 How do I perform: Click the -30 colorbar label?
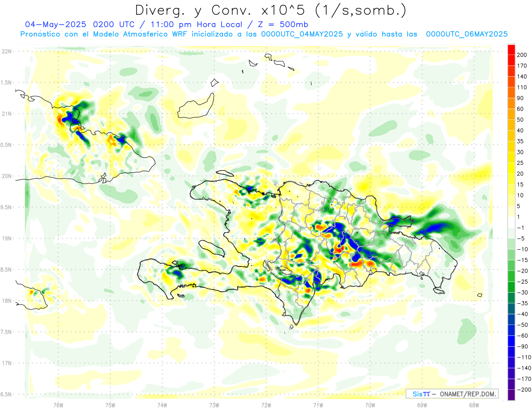pos(522,292)
